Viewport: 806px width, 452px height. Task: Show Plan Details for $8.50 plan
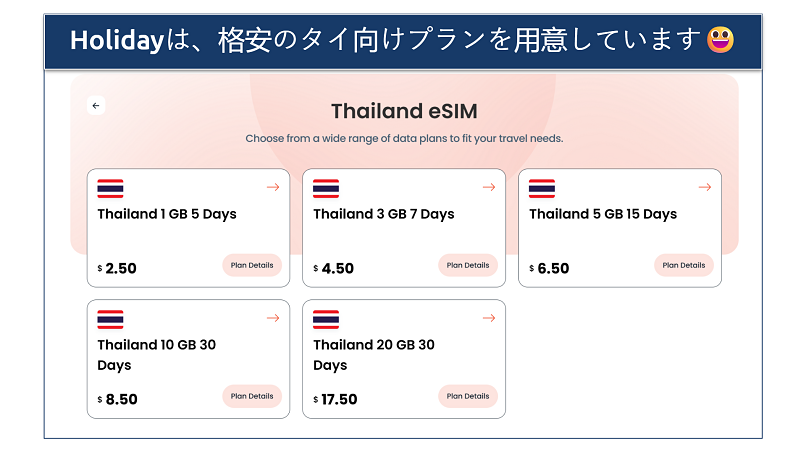coord(252,396)
